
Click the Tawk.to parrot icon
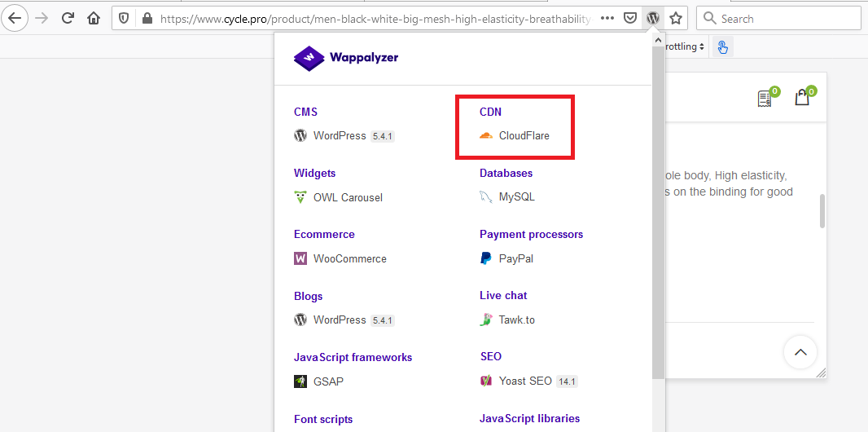485,320
